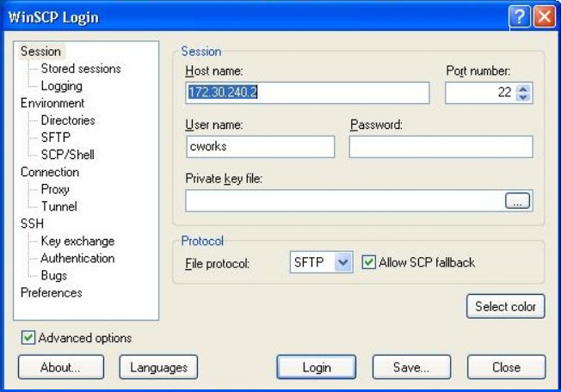The height and width of the screenshot is (392, 561).
Task: Click the browse button for private key file
Action: pos(517,201)
